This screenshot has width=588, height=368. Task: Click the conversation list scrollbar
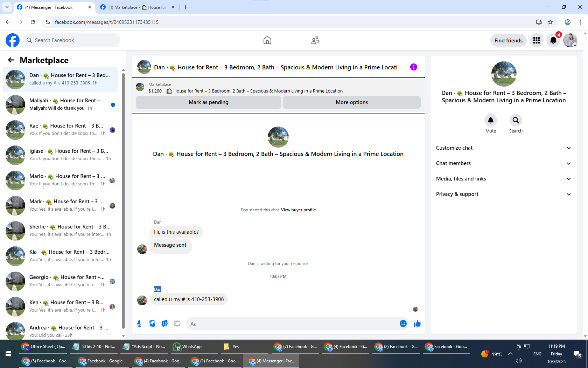[123, 201]
